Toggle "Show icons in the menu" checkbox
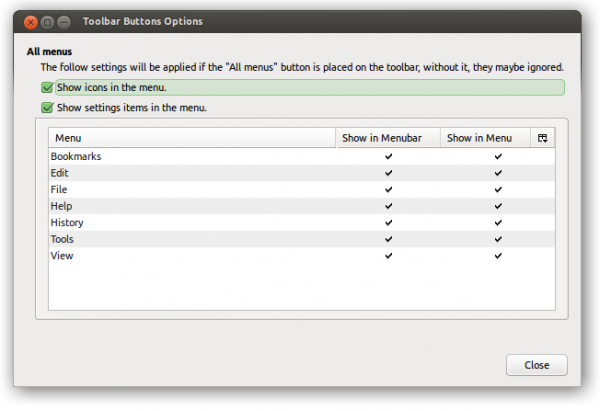600x411 pixels. (47, 88)
